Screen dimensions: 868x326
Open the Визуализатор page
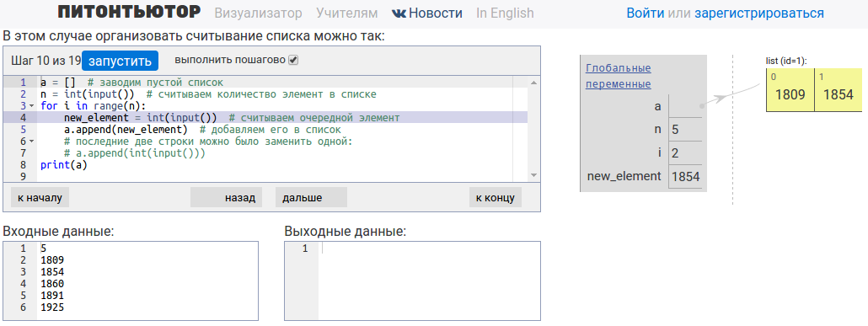click(258, 13)
